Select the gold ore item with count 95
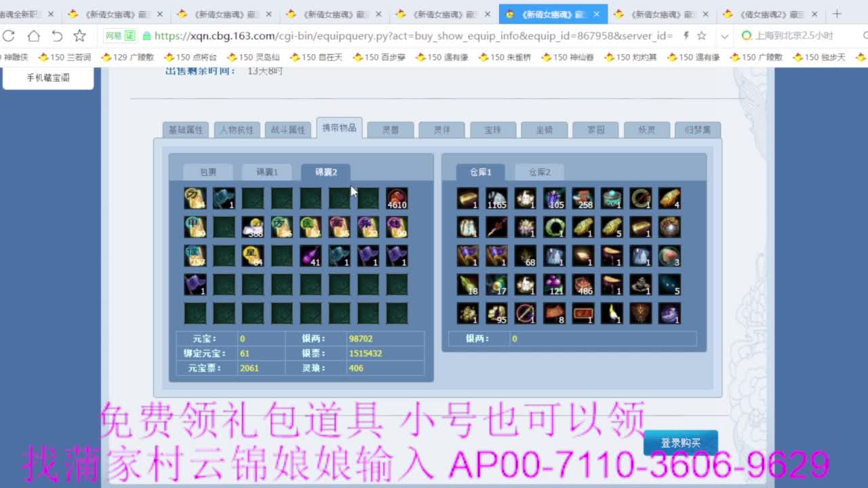 (x=496, y=313)
